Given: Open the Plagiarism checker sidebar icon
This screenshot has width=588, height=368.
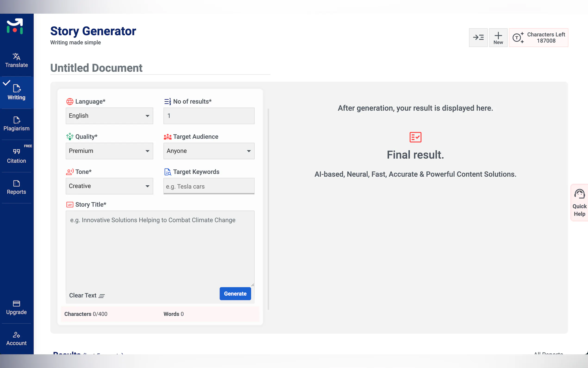Looking at the screenshot, I should point(16,120).
